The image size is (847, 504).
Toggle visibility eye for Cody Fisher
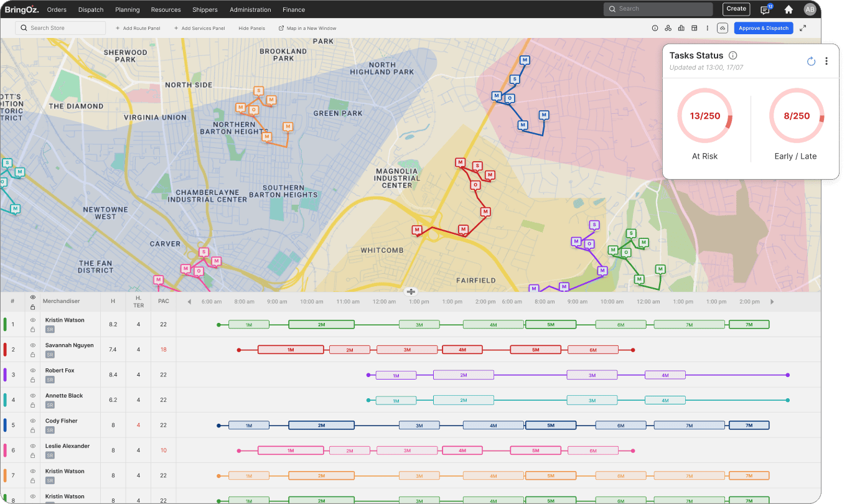(32, 421)
